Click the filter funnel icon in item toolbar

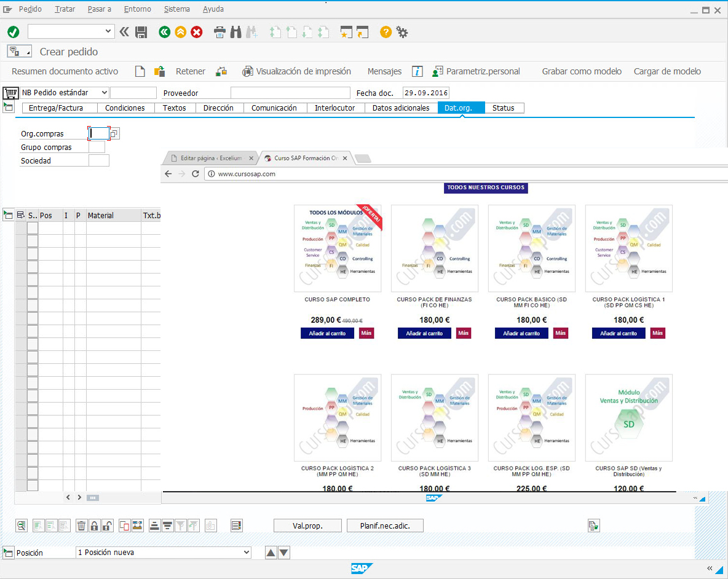[181, 526]
